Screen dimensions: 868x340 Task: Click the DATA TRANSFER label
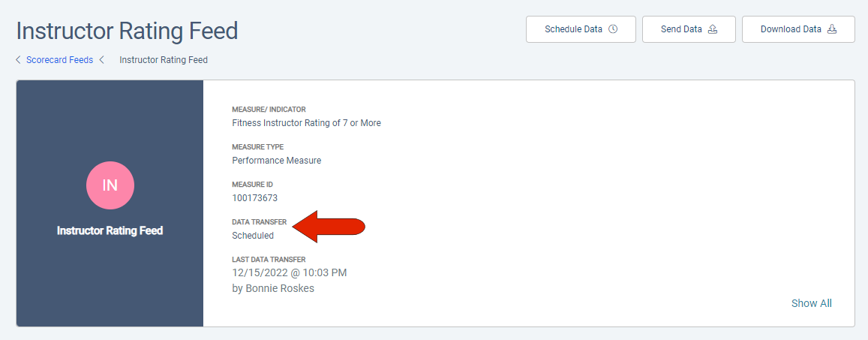[x=259, y=222]
